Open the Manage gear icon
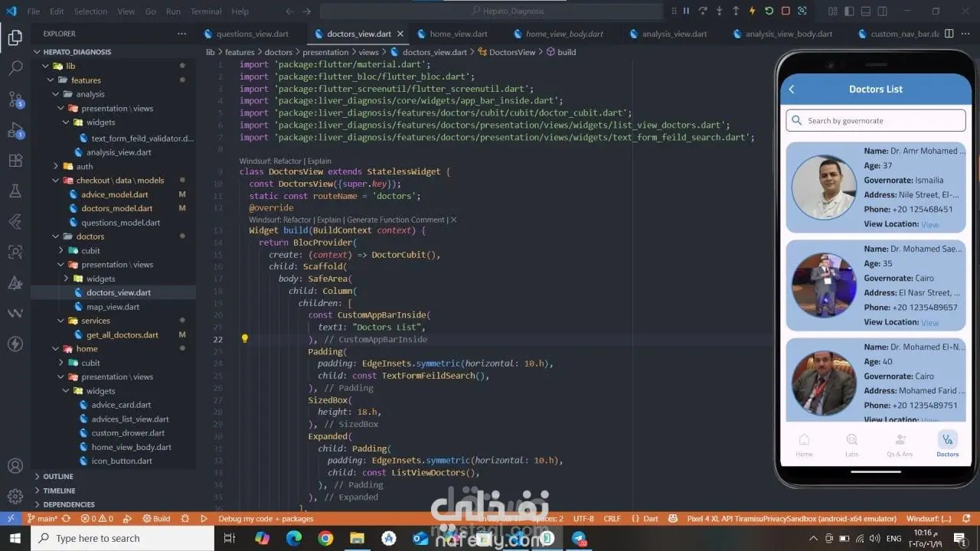The image size is (980, 551). (x=15, y=497)
